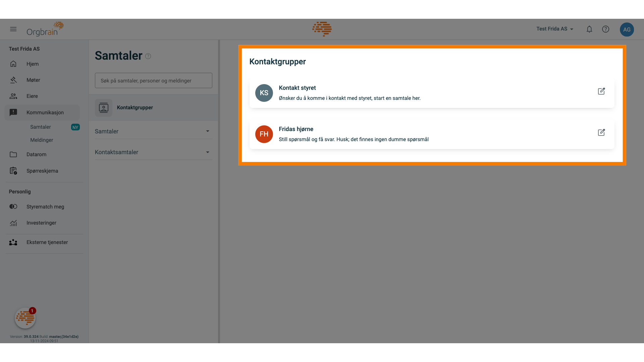Open the Kontakt styret group
644x362 pixels.
pyautogui.click(x=432, y=93)
